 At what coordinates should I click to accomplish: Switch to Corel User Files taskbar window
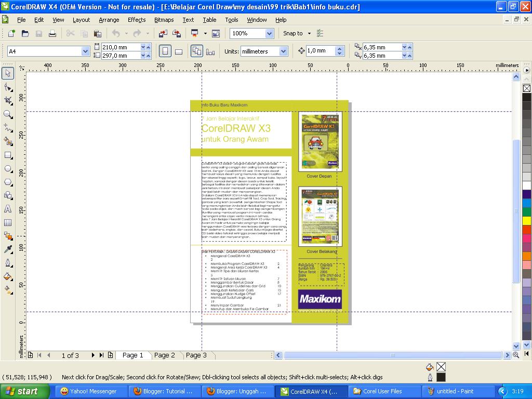pos(384,391)
